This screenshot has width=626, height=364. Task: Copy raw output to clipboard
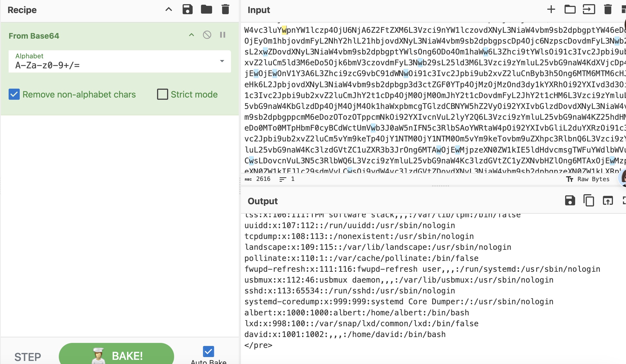tap(589, 200)
